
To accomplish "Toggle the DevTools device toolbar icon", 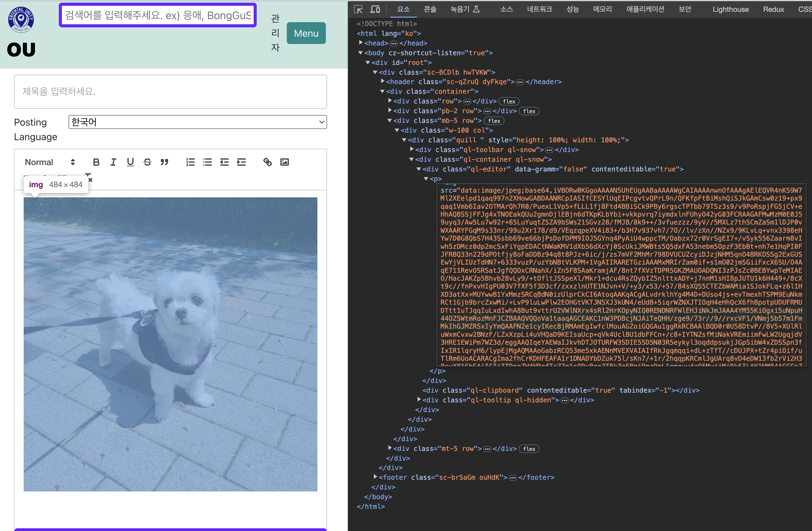I will click(x=375, y=9).
